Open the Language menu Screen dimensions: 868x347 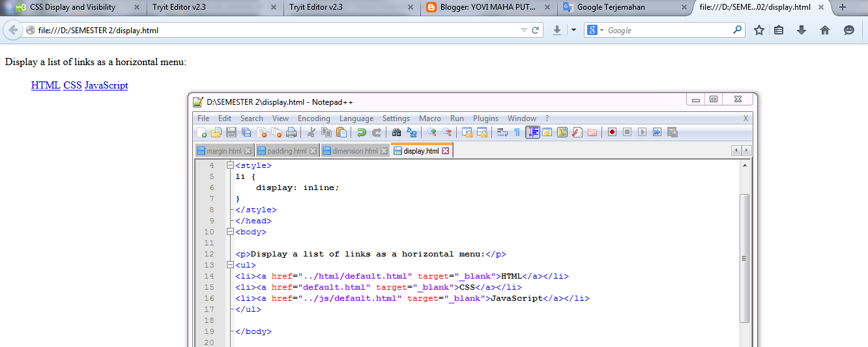click(356, 118)
